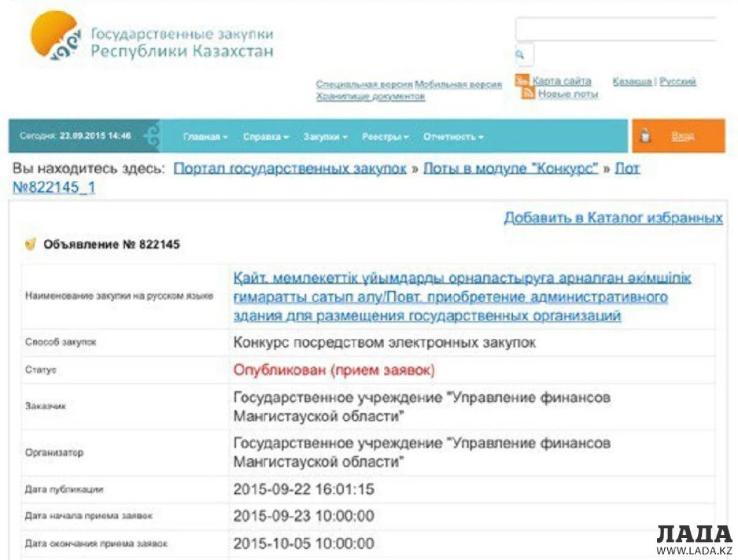Click the sitemap icon beside Карта сайта
Image resolution: width=738 pixels, height=560 pixels.
523,80
